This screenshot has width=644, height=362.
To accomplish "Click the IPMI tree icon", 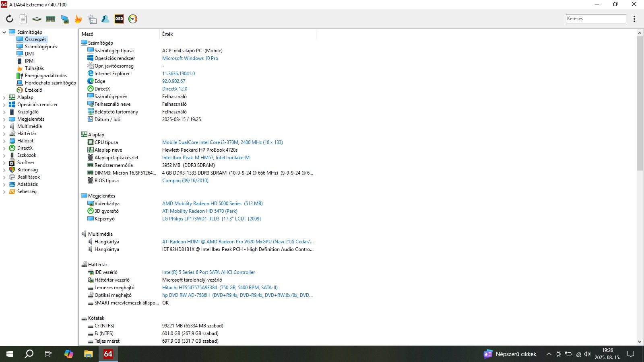I will pyautogui.click(x=20, y=61).
